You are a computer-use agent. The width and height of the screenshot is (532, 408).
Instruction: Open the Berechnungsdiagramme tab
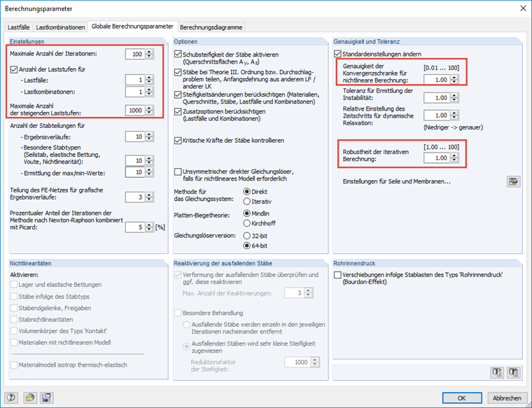point(211,27)
